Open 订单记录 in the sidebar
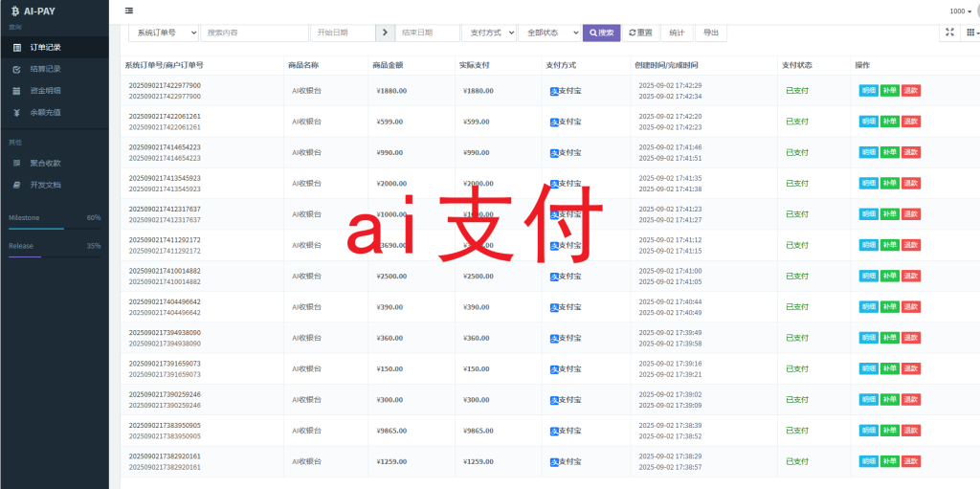The image size is (980, 489). click(x=55, y=47)
